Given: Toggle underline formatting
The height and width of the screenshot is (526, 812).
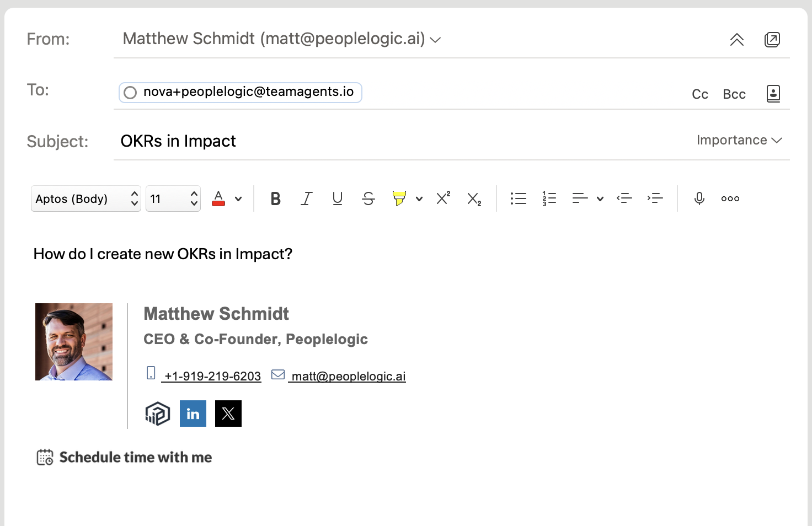Looking at the screenshot, I should pyautogui.click(x=337, y=198).
